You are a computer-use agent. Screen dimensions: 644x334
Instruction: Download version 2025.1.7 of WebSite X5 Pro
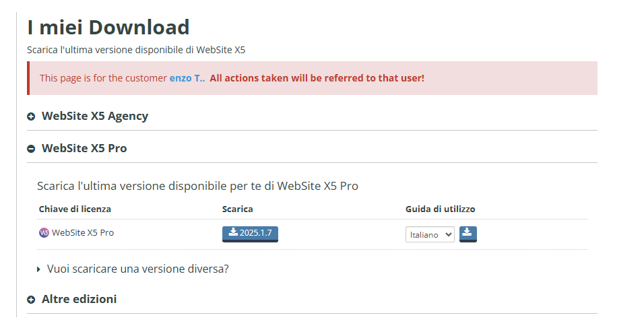[250, 234]
